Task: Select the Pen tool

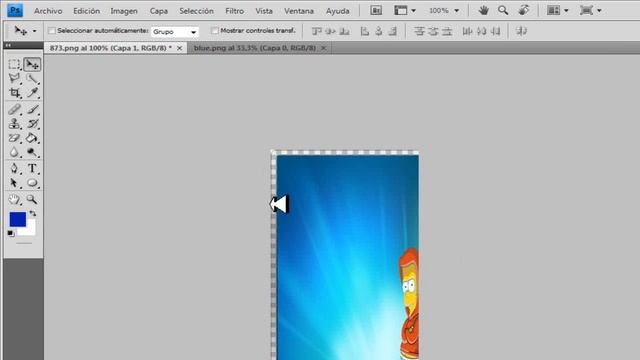Action: click(14, 168)
